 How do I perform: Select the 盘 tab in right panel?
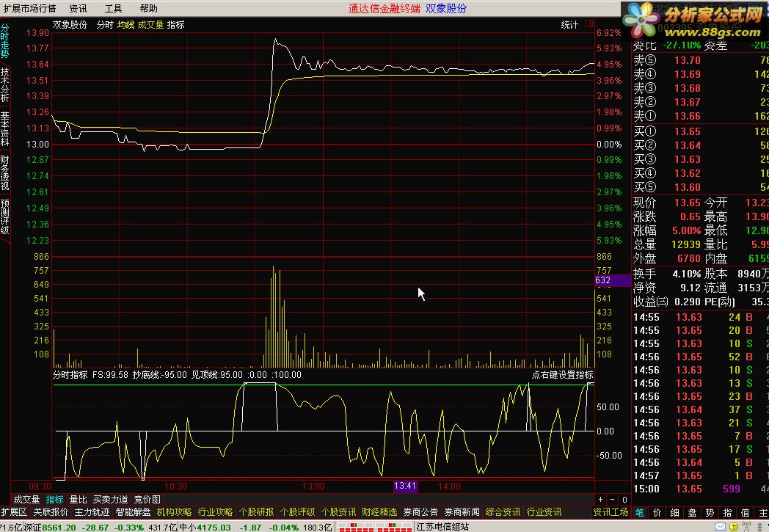click(693, 512)
